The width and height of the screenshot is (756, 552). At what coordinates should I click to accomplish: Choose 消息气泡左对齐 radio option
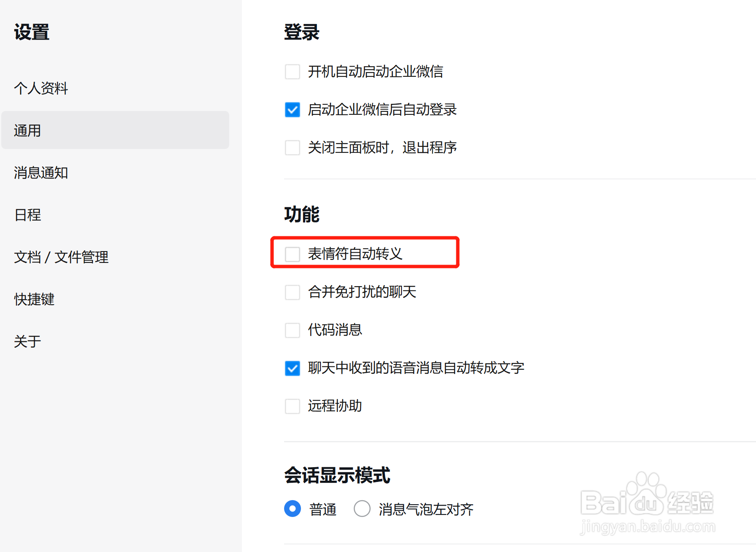(362, 509)
